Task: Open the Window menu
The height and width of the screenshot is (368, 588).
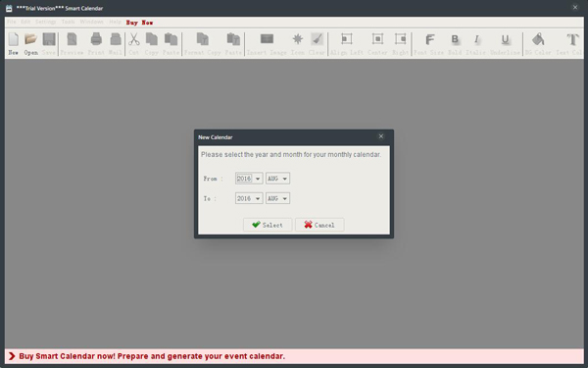Action: pyautogui.click(x=91, y=22)
